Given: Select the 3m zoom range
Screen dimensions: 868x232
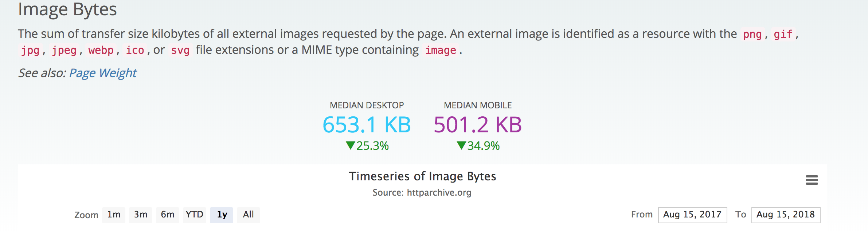Looking at the screenshot, I should point(141,215).
